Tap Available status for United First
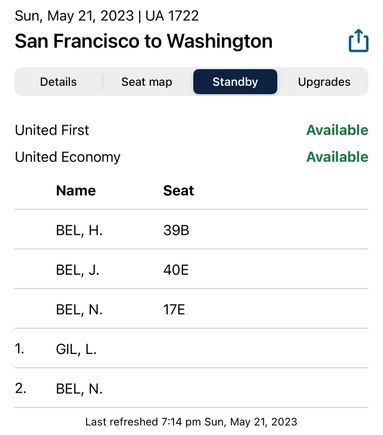This screenshot has height=435, width=383. click(x=337, y=130)
